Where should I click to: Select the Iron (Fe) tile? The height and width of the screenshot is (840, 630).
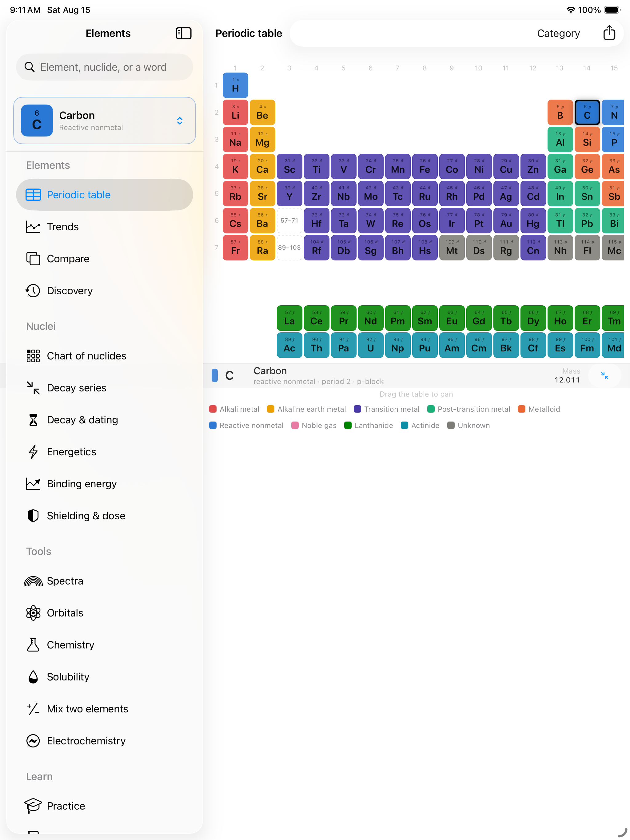(x=425, y=166)
